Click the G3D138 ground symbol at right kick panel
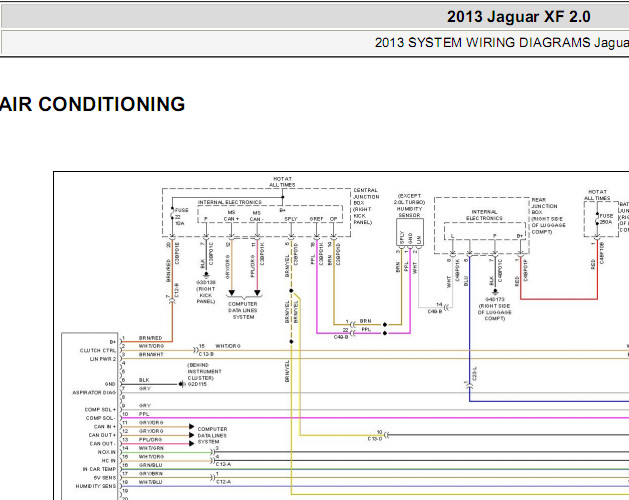This screenshot has width=629, height=500. pos(206,274)
